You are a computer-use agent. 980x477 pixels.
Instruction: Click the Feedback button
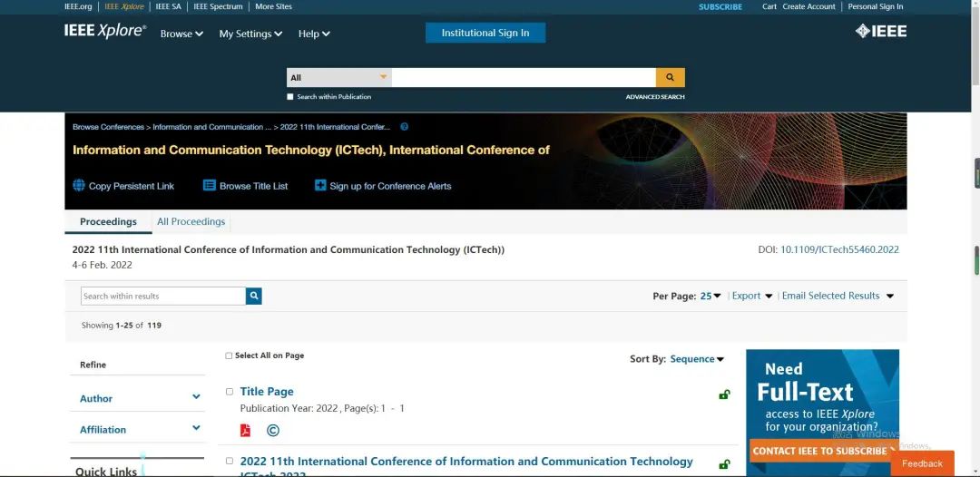[923, 463]
